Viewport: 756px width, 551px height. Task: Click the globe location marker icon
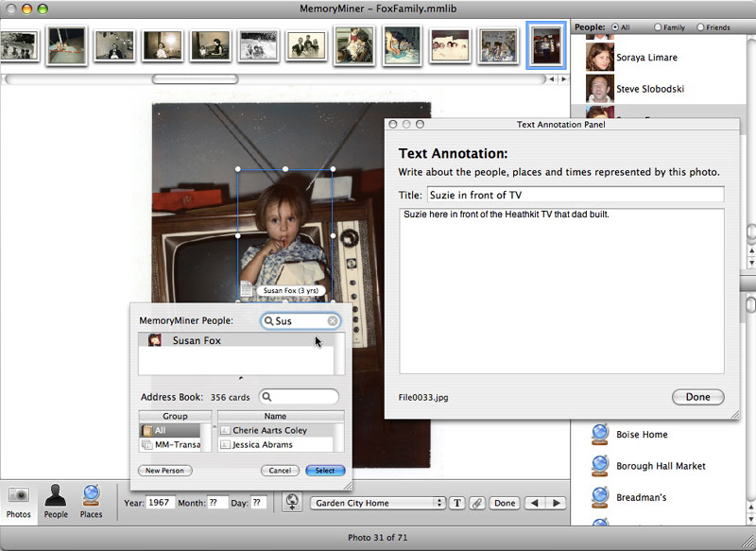(291, 503)
